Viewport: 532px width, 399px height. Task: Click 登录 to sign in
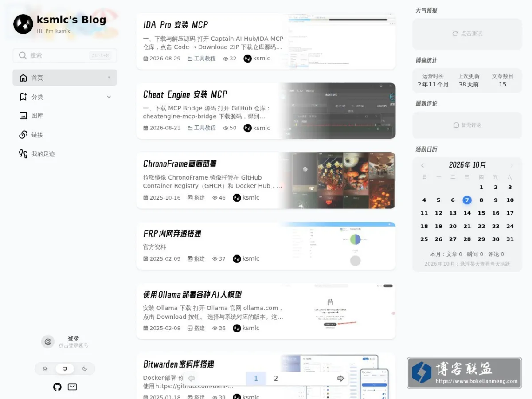pyautogui.click(x=74, y=338)
